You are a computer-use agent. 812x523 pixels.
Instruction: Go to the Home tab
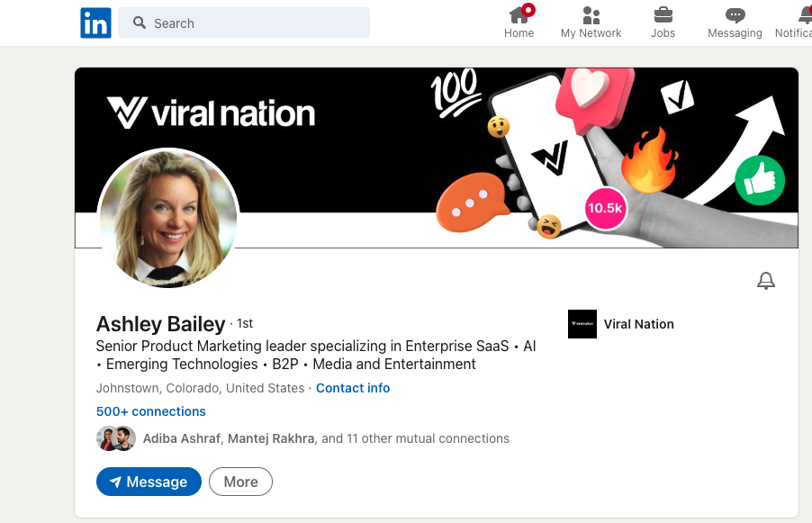coord(519,22)
